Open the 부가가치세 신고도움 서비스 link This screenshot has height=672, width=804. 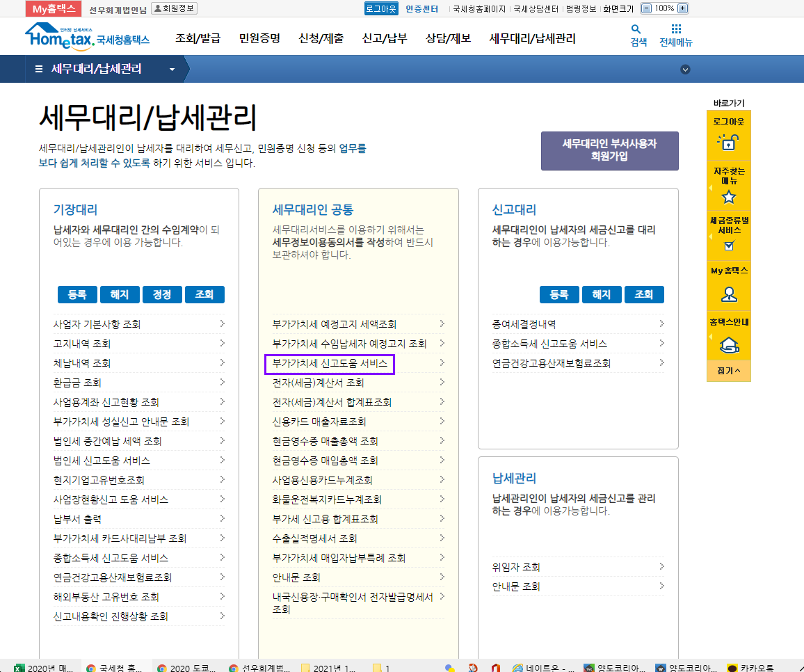click(330, 363)
